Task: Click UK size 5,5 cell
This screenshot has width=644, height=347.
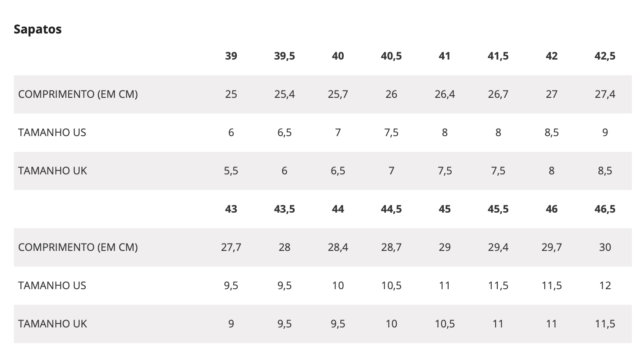Action: click(x=231, y=171)
